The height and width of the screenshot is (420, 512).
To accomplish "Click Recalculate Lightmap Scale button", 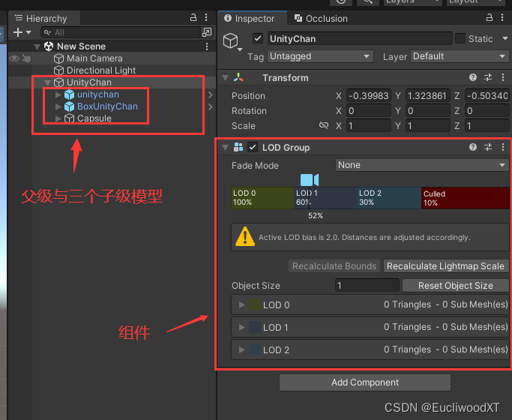I will tap(446, 266).
